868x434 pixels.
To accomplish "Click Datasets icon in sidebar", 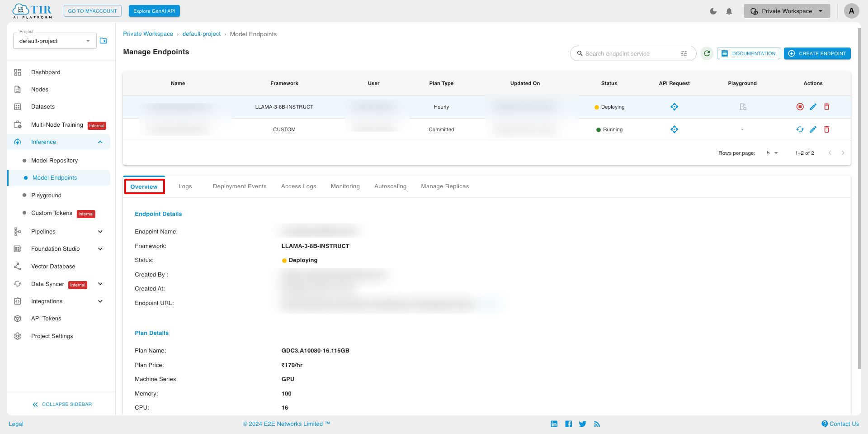I will (x=18, y=107).
